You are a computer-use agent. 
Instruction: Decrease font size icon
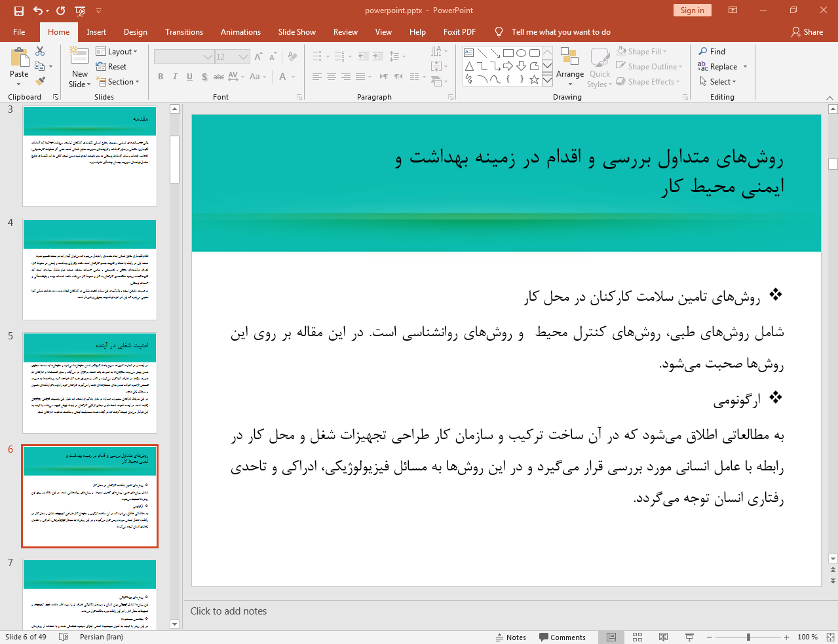pos(273,57)
